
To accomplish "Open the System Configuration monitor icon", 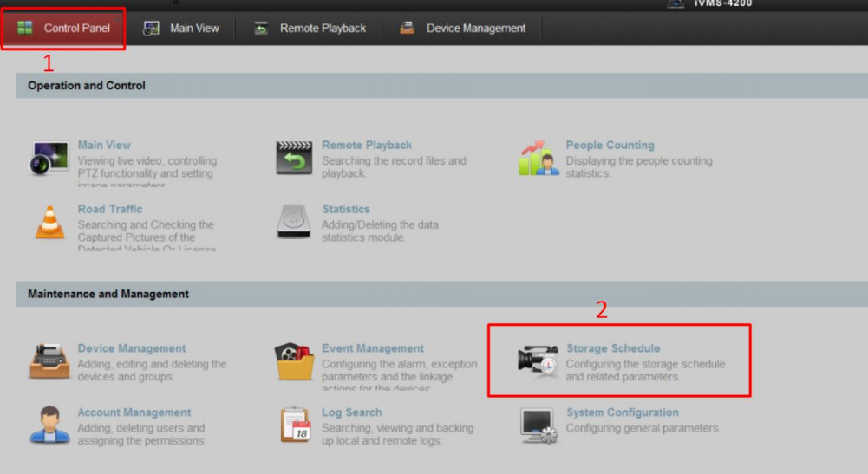I will tap(538, 425).
